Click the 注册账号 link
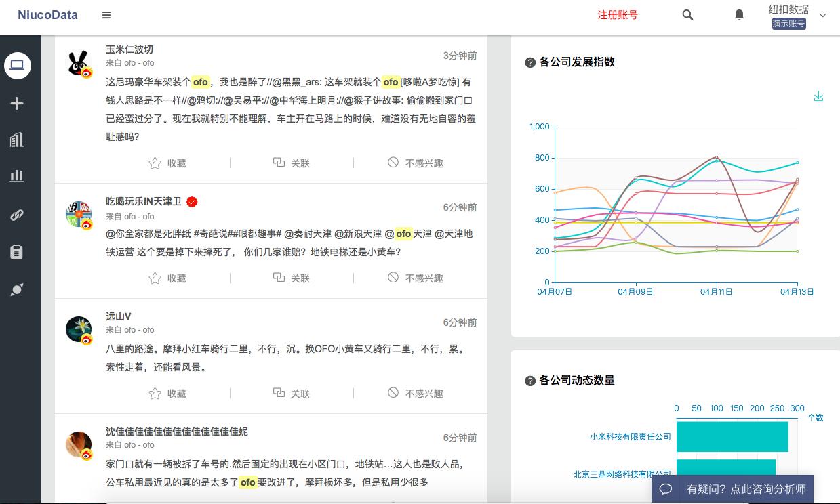The height and width of the screenshot is (504, 840). click(617, 15)
